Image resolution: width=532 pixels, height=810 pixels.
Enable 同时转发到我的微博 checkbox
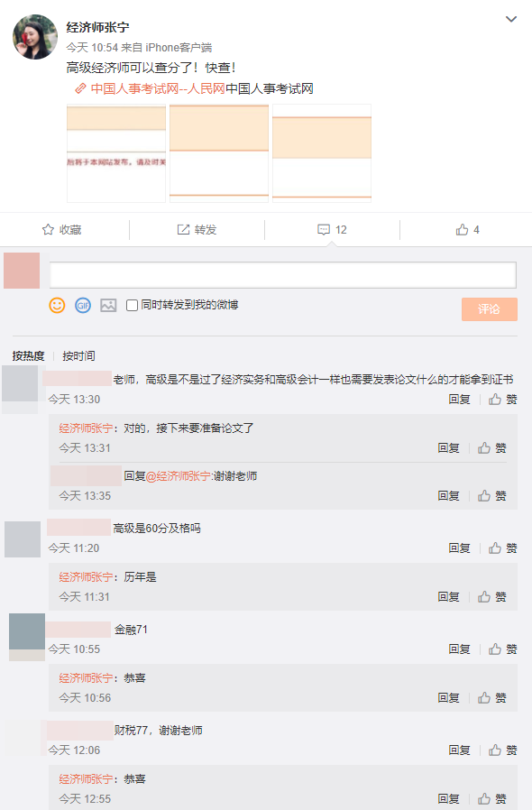(x=133, y=305)
